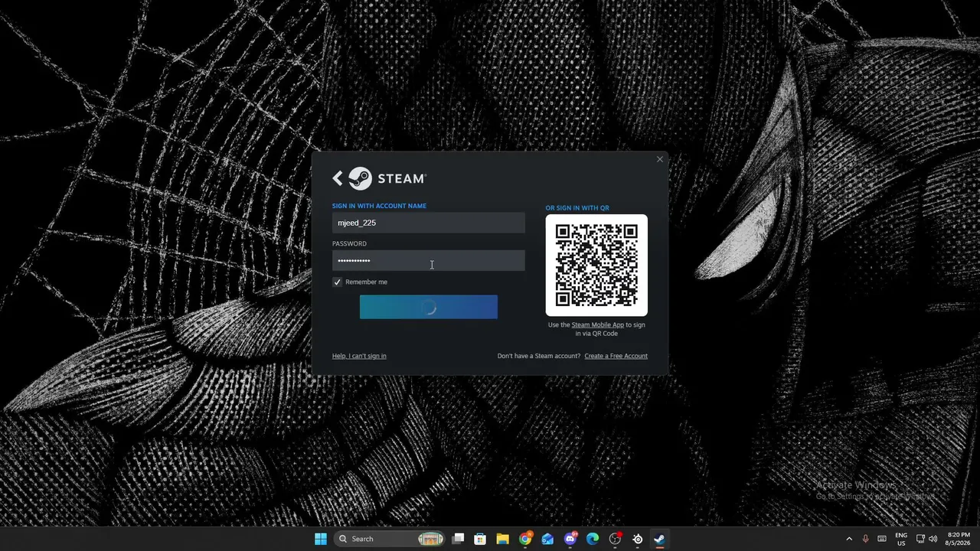Click the Remember me label text
980x551 pixels.
point(366,282)
